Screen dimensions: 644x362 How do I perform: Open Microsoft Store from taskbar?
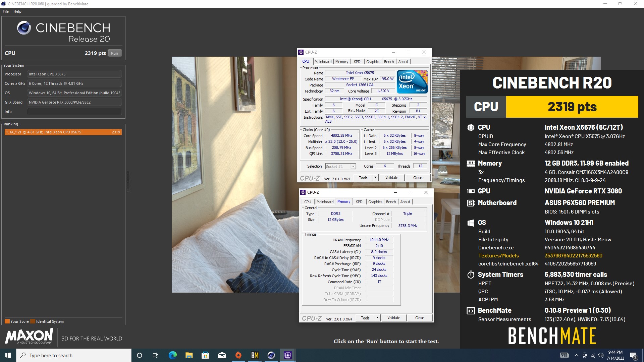pos(205,355)
